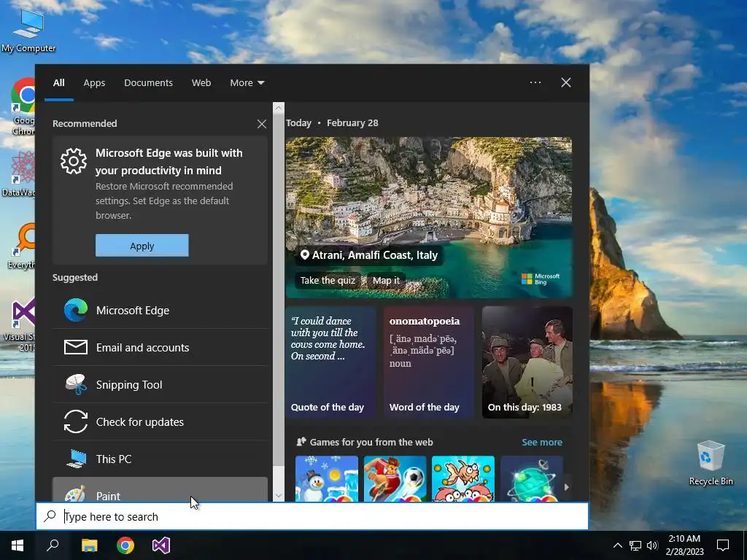Click the gear icon in Recommended card

[x=74, y=161]
